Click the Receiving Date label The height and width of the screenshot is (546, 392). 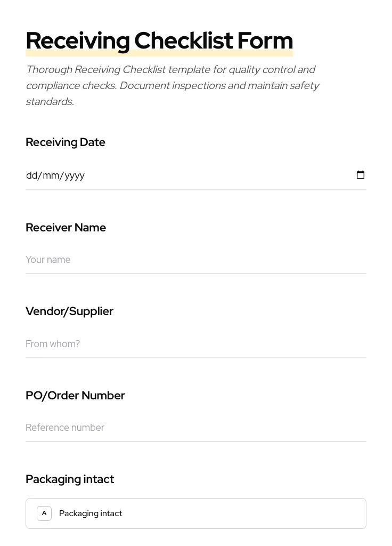[x=65, y=142]
